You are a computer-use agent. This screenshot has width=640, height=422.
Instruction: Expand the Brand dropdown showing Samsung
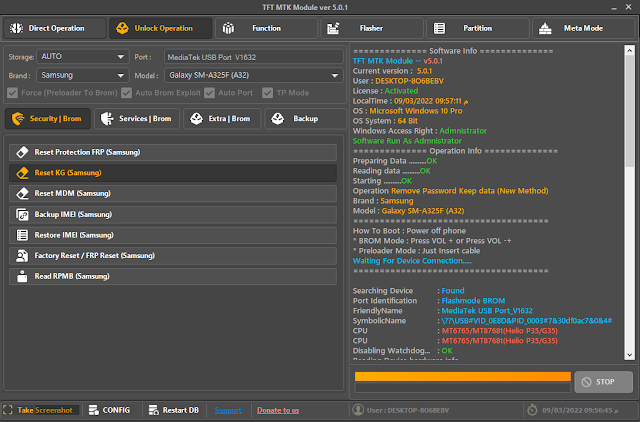pos(83,75)
